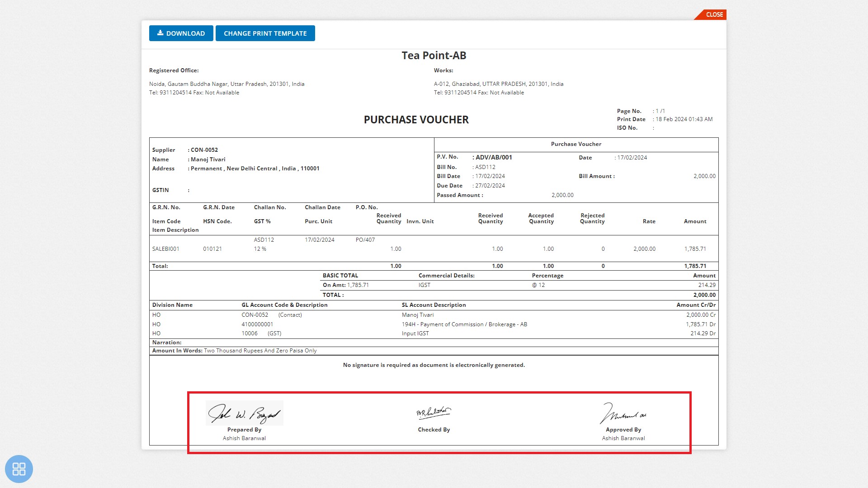The height and width of the screenshot is (488, 868).
Task: Click IGST commercial detail
Action: 425,285
